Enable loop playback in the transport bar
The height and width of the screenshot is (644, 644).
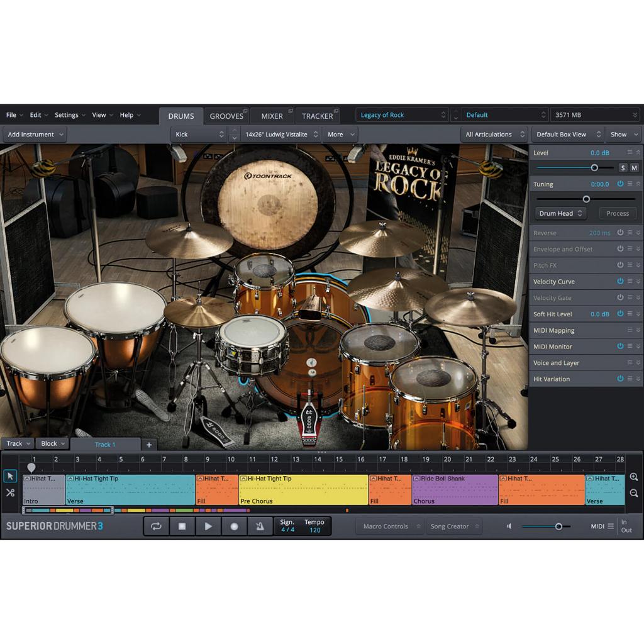tap(156, 526)
